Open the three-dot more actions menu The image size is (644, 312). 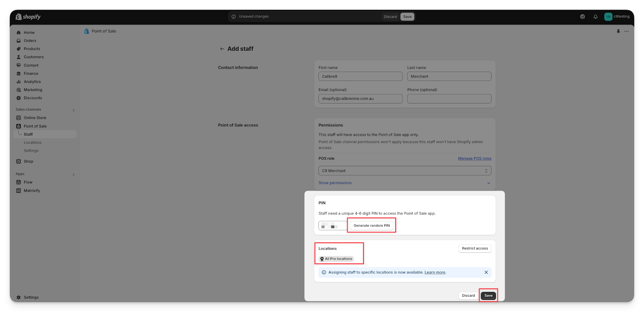click(x=626, y=31)
